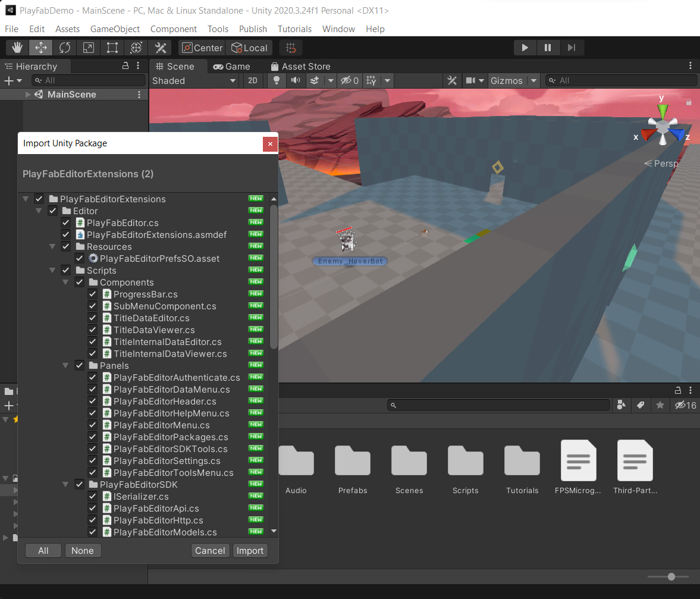Click the Step frame button
Viewport: 700px width, 599px height.
tap(572, 48)
